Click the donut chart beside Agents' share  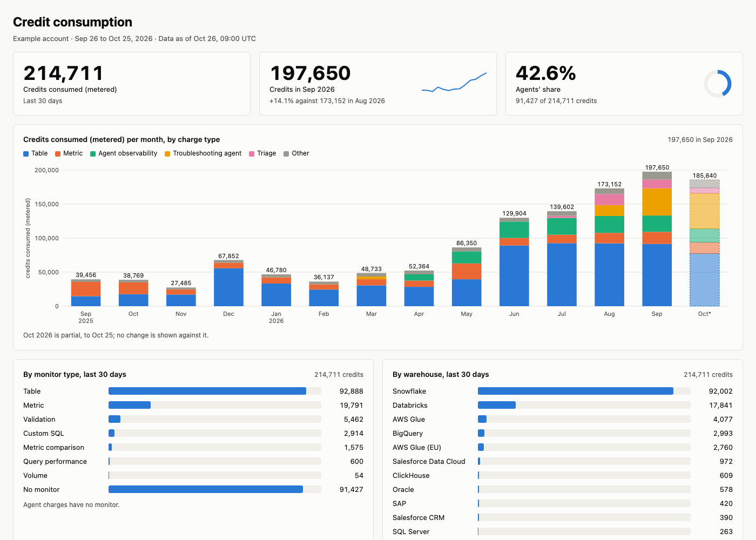[x=718, y=84]
